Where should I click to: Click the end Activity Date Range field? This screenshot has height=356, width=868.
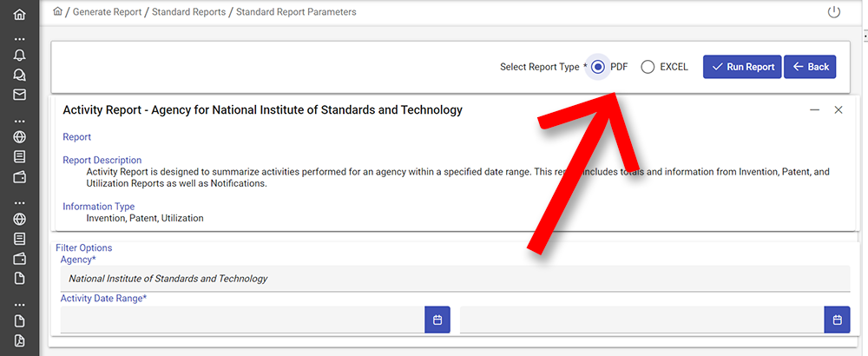pos(642,320)
